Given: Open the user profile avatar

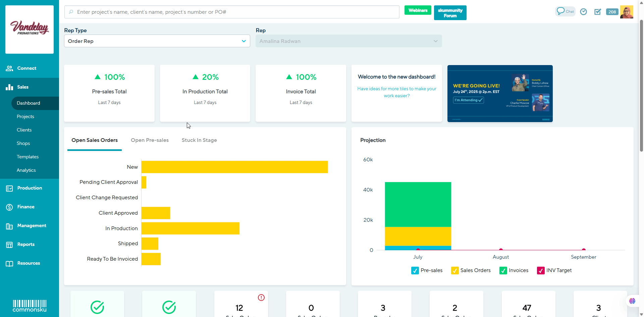Looking at the screenshot, I should 626,12.
